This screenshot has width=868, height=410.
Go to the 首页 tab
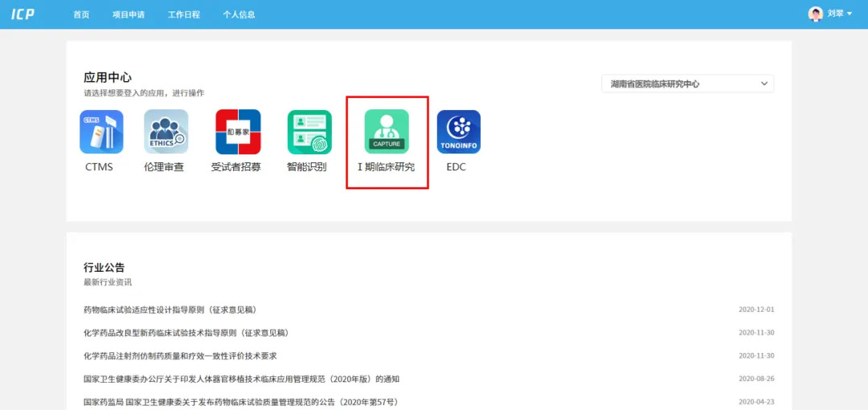point(81,14)
